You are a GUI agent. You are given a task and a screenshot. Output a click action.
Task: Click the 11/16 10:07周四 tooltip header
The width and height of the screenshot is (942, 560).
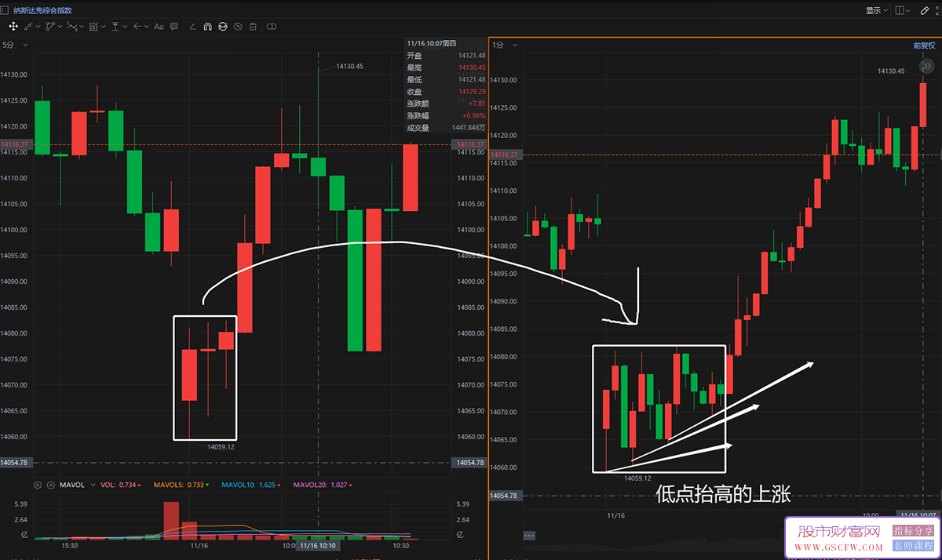point(432,43)
